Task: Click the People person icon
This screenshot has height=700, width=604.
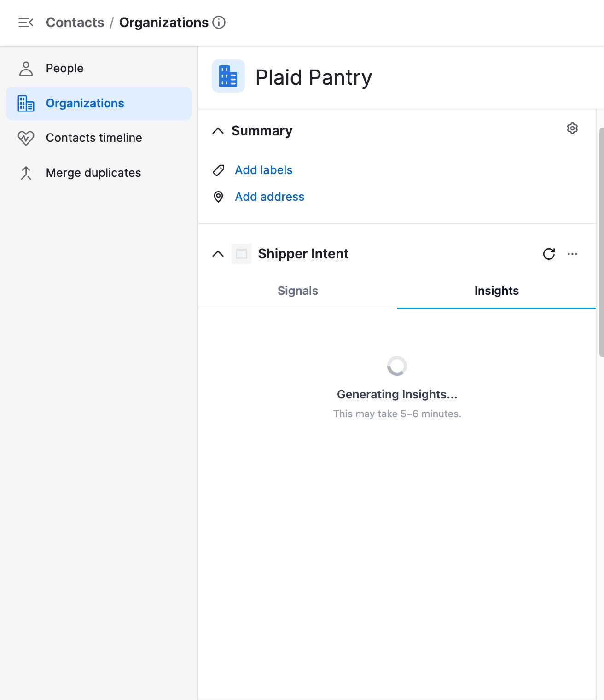Action: coord(26,69)
